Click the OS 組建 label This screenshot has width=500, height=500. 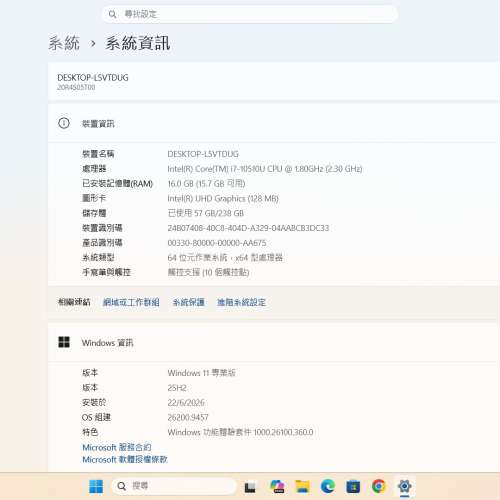[96, 417]
